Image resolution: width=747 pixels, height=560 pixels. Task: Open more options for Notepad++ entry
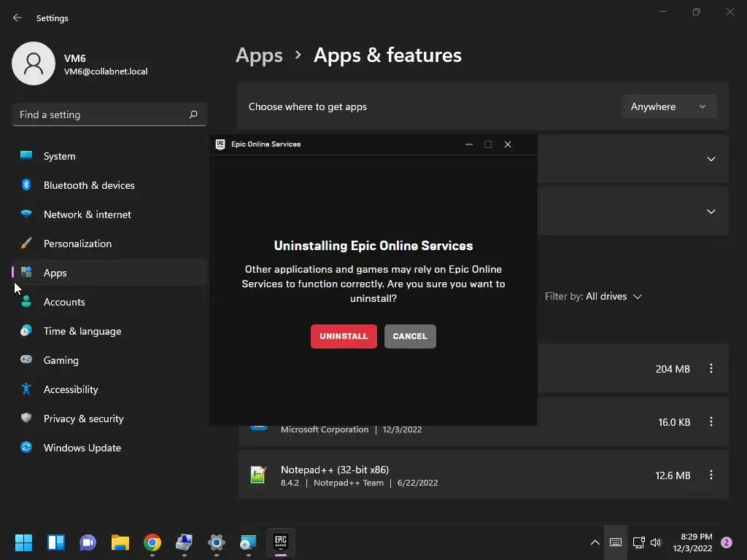click(711, 475)
